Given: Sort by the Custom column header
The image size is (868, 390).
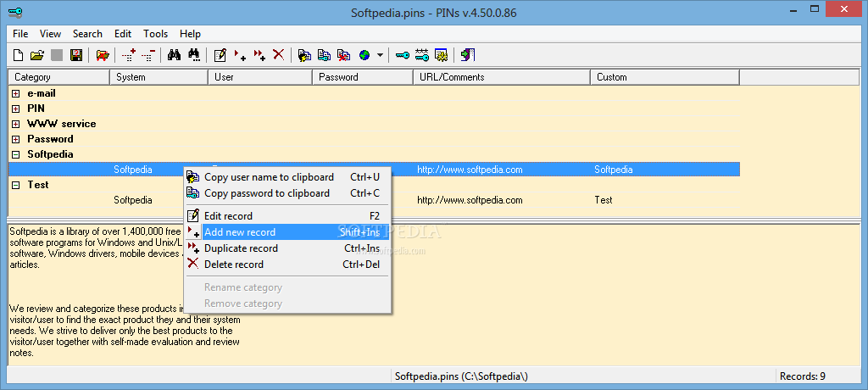Looking at the screenshot, I should coord(665,77).
